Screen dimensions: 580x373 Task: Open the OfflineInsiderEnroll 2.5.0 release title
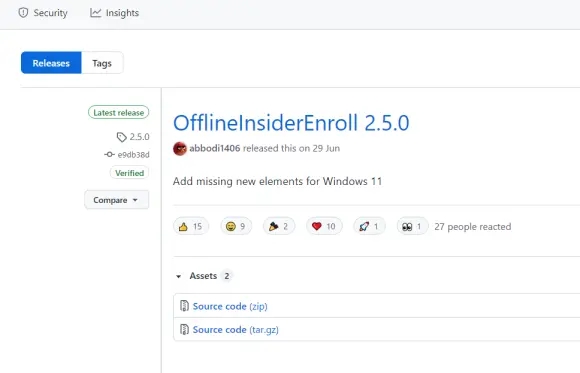[291, 123]
